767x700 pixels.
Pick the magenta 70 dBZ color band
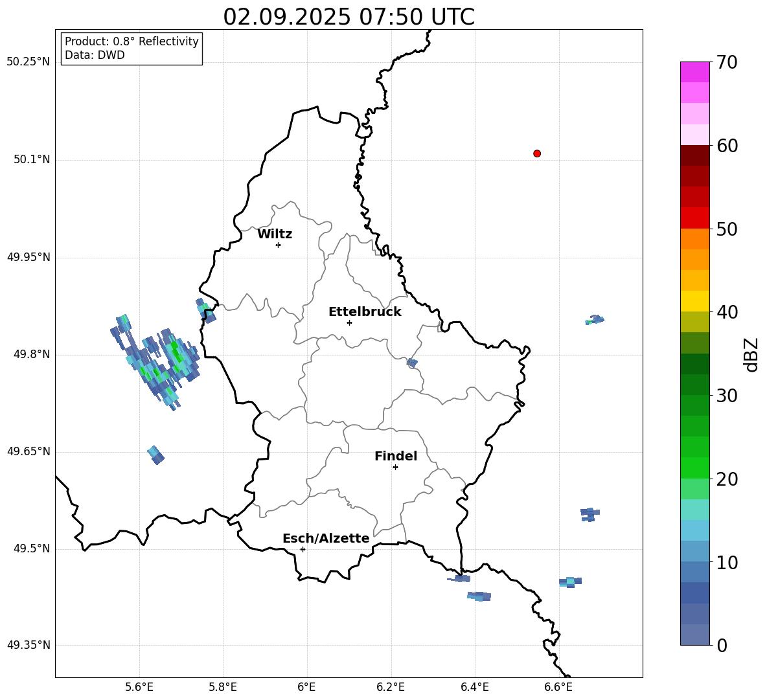(x=694, y=72)
